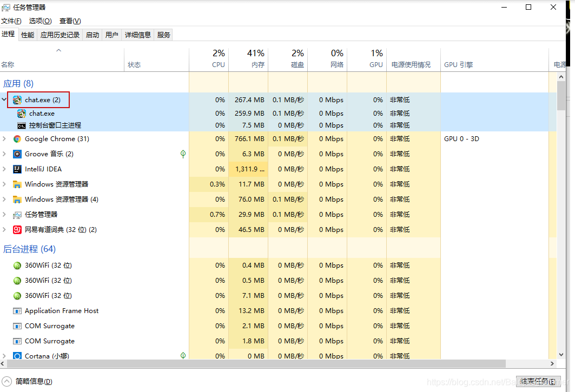Sort by the 状态 column header

tap(156, 59)
